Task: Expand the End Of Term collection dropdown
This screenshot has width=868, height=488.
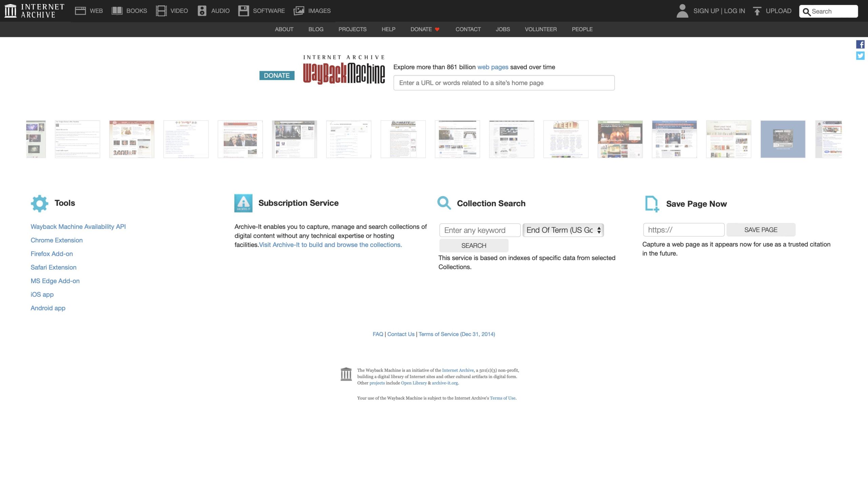Action: tap(563, 230)
